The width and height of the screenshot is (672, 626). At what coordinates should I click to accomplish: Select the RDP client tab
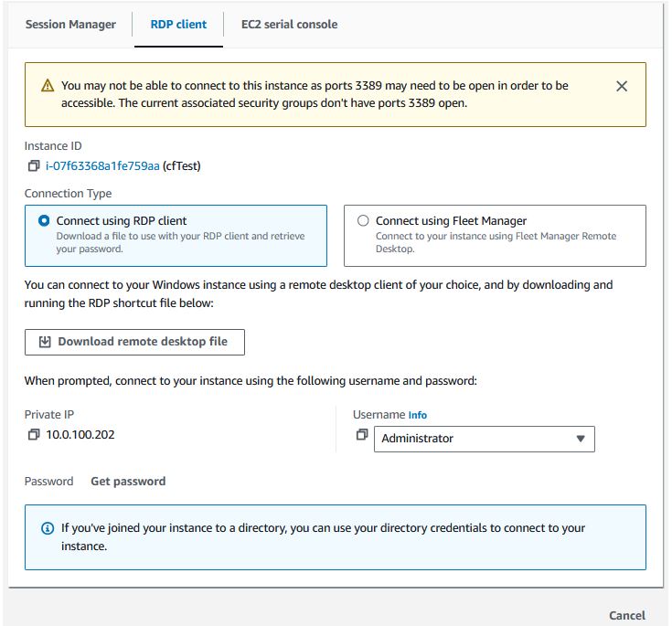click(178, 25)
